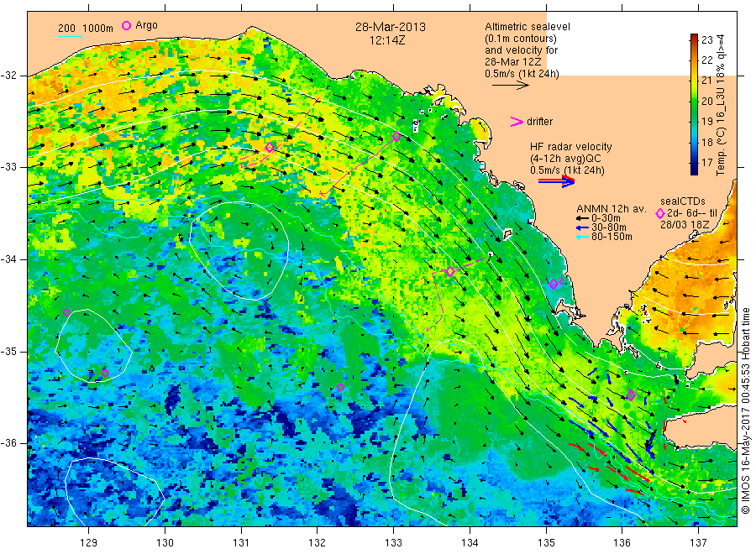The height and width of the screenshot is (554, 756).
Task: Click the black 0-30m ANMN legend arrow
Action: coord(582,218)
